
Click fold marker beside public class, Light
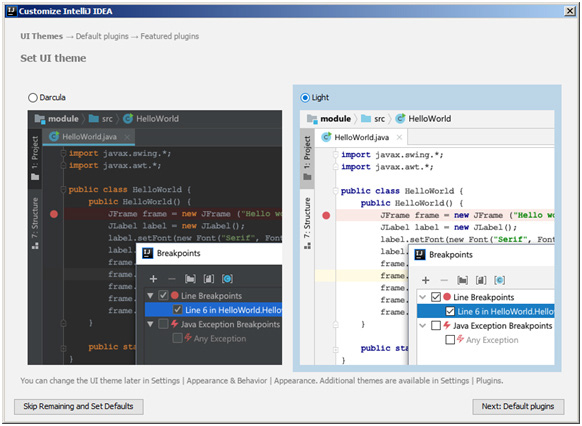336,191
